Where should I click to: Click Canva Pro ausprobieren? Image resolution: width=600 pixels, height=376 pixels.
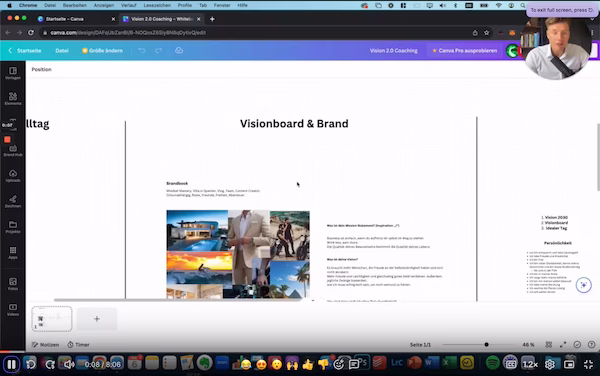click(x=464, y=50)
